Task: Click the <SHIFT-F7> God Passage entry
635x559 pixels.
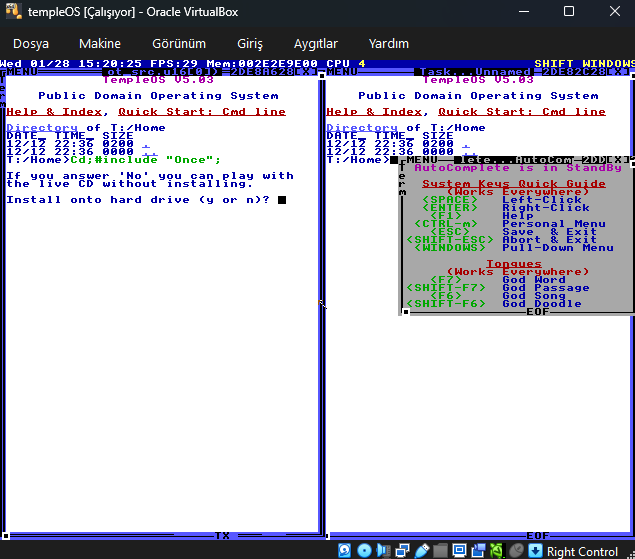Action: coord(498,288)
